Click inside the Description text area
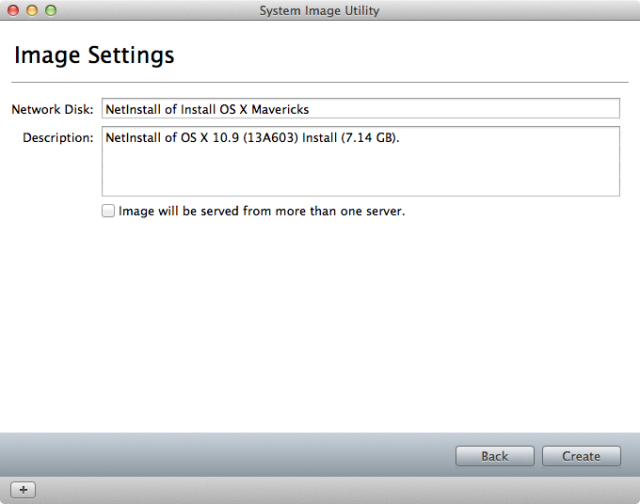Screen dimensions: 640x504 point(361,161)
